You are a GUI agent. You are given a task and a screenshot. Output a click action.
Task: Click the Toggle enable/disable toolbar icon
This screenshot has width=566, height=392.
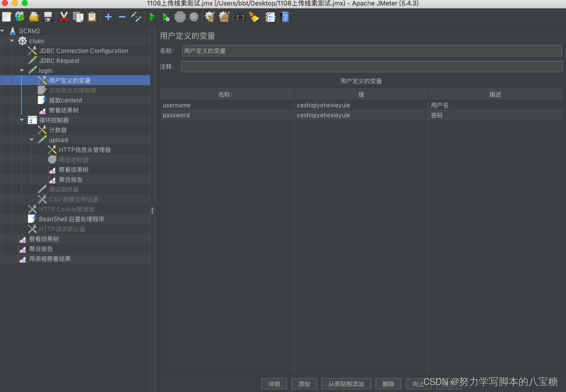[136, 17]
